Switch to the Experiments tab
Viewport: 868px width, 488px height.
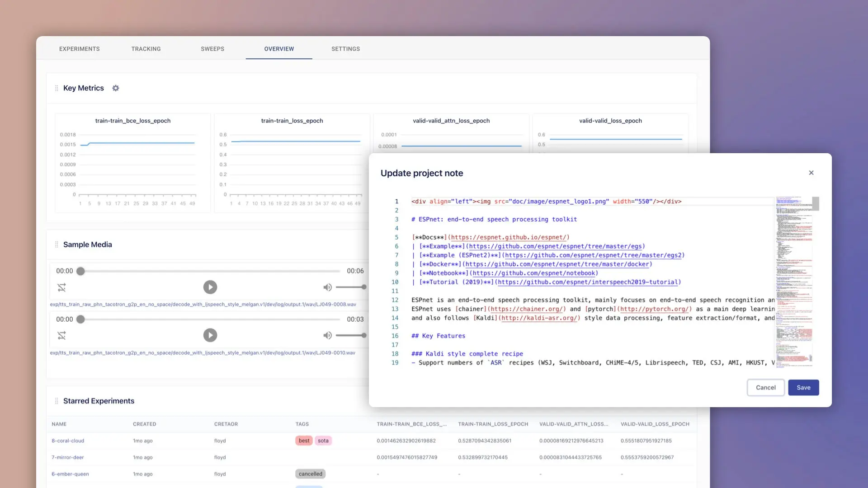click(x=79, y=49)
